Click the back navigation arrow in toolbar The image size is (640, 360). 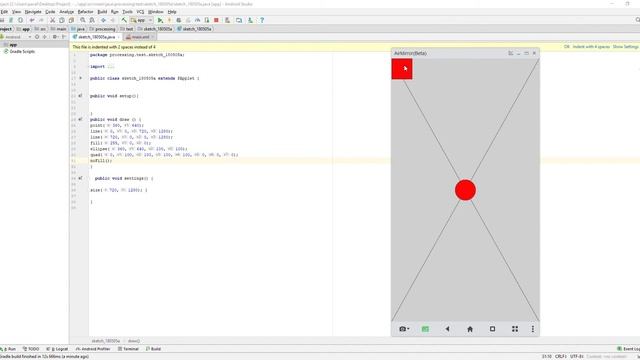point(103,20)
